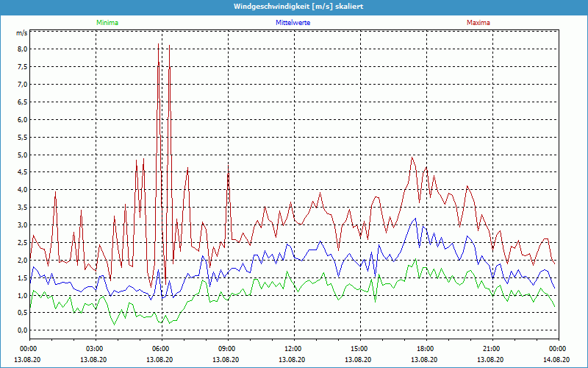The height and width of the screenshot is (368, 588).
Task: Click the 06:00 time axis label
Action: pyautogui.click(x=162, y=349)
